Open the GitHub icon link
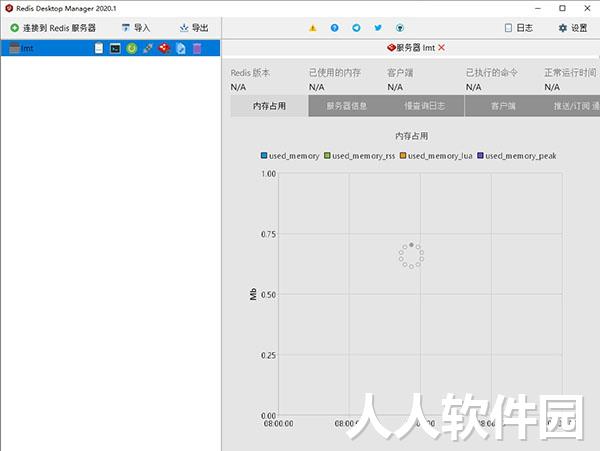 [400, 28]
